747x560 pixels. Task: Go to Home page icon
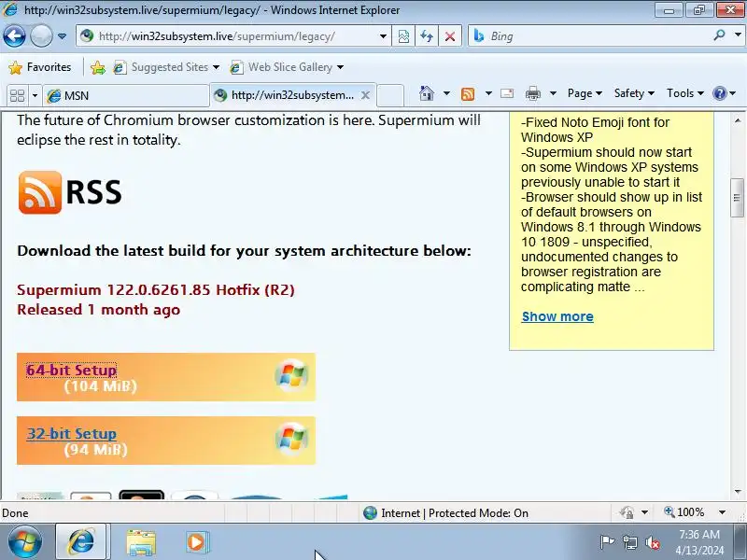tap(427, 93)
